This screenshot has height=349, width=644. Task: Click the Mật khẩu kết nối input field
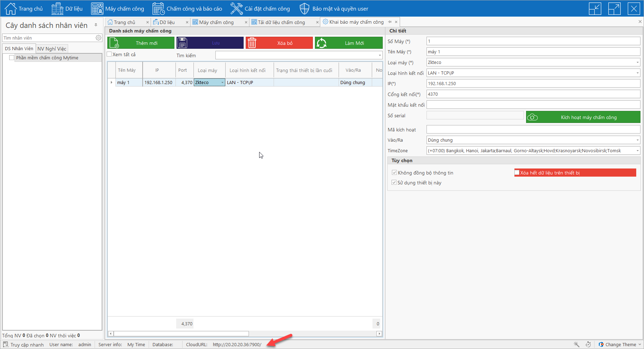(x=533, y=105)
